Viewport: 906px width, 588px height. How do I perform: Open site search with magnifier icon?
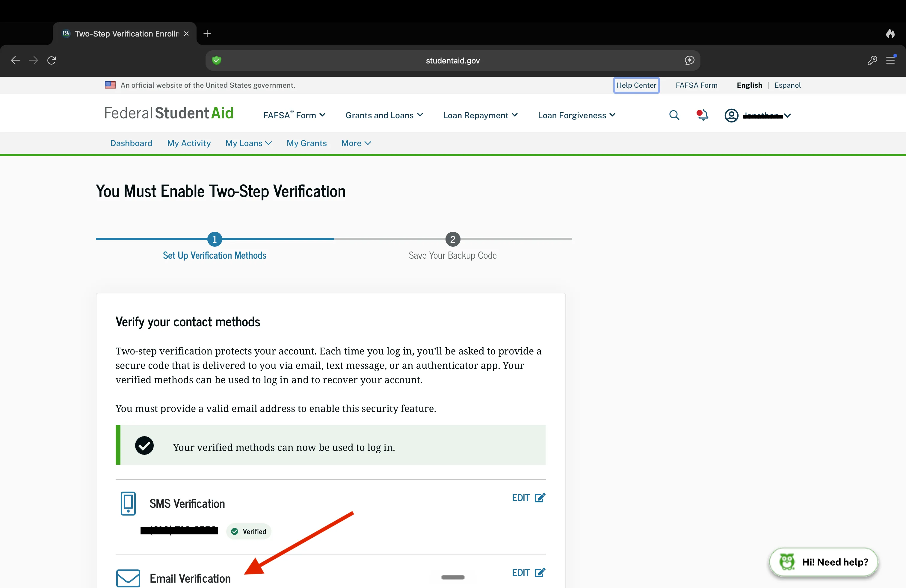pos(674,115)
